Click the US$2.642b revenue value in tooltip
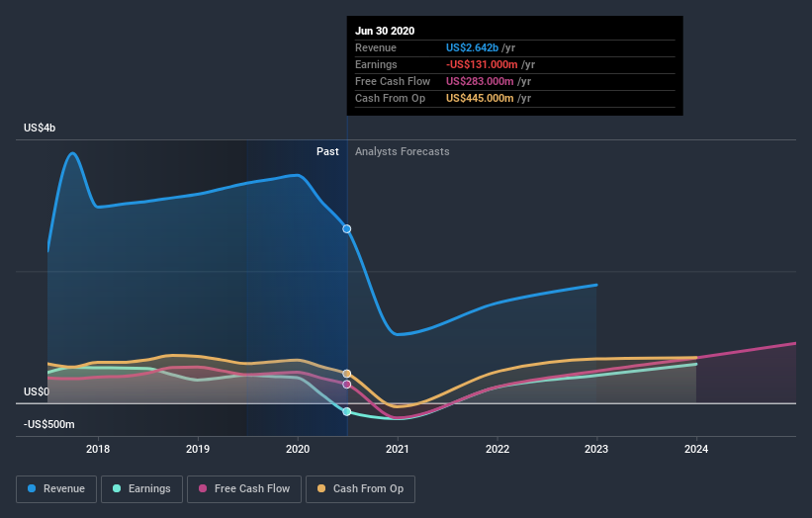The width and height of the screenshot is (812, 518). (x=473, y=47)
